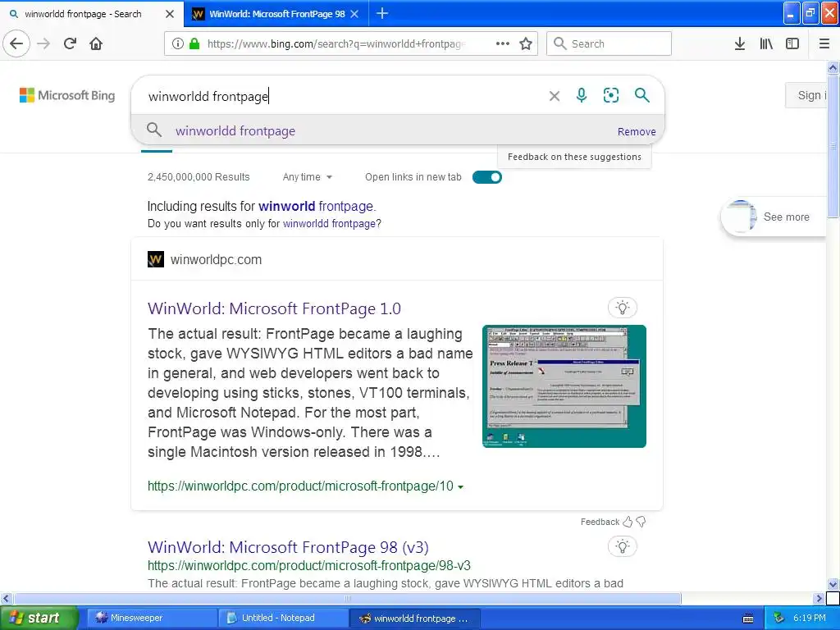Open FrontPage screenshot thumbnail
Viewport: 840px width, 630px height.
pos(564,386)
